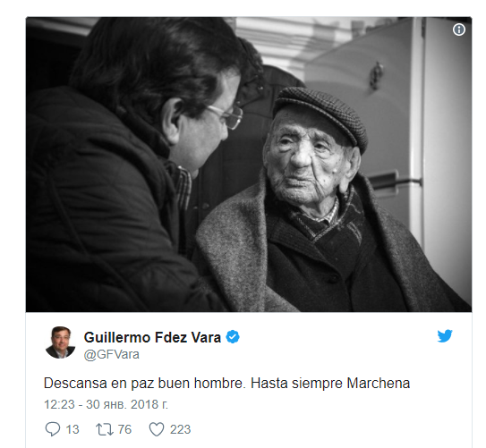Viewport: 486px width, 448px height.
Task: Open Guillermo Fdez Vara's profile avatar
Action: 61,342
